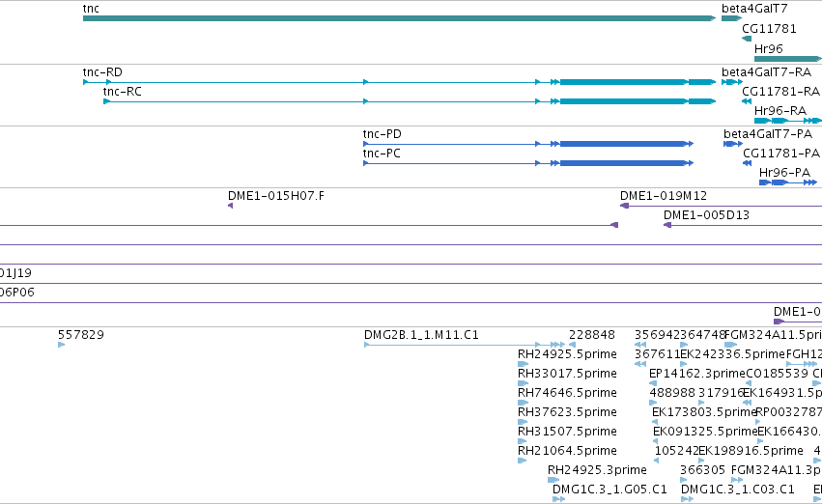Click the DMG1C.3_1.C03.C1 label
This screenshot has height=504, width=822.
click(x=738, y=490)
